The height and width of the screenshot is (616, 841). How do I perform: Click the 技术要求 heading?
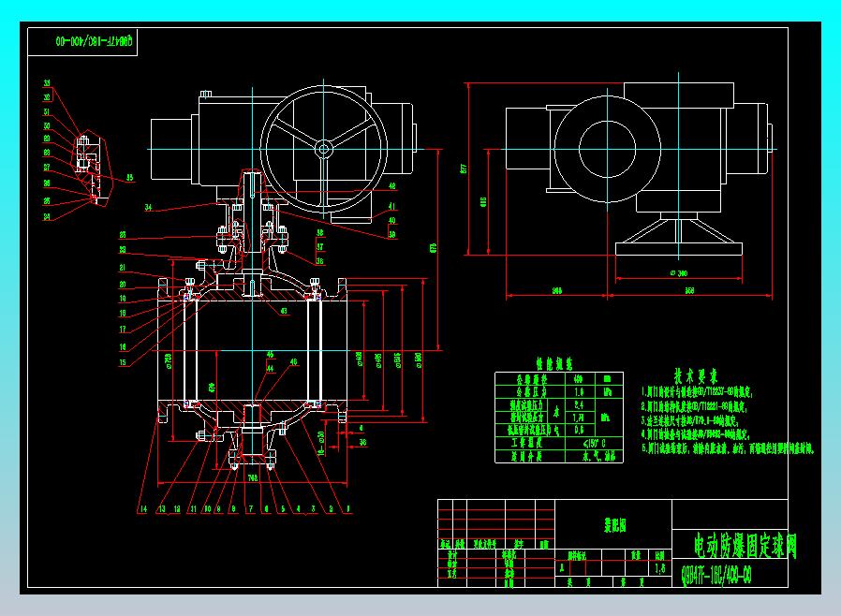[x=695, y=375]
